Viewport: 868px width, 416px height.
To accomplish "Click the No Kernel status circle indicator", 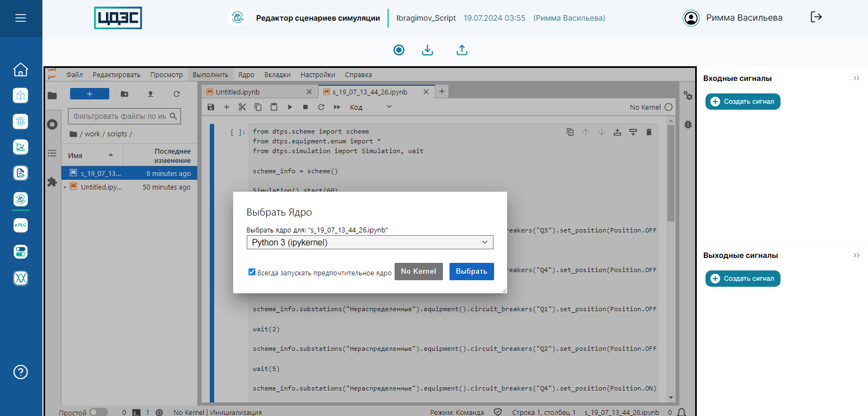I will point(669,107).
